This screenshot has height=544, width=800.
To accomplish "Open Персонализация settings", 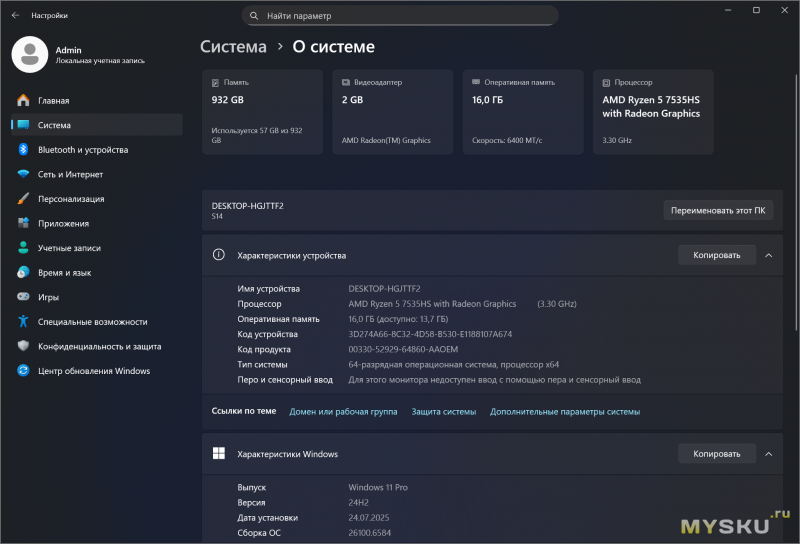I will 97,199.
